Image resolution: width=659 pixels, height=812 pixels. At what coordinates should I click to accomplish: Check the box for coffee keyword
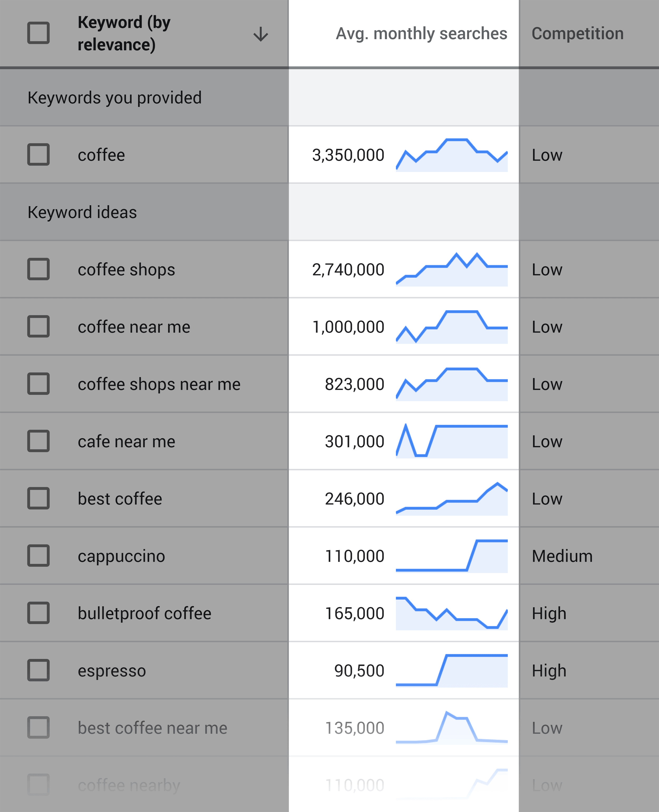point(38,154)
